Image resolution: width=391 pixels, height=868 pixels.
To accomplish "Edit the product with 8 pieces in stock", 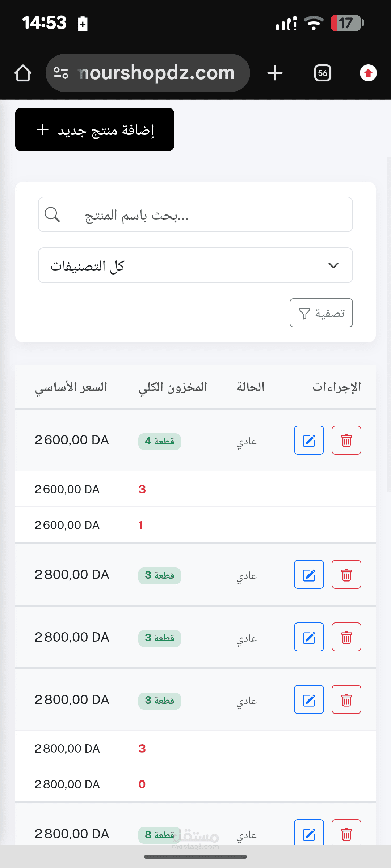I will pyautogui.click(x=309, y=833).
